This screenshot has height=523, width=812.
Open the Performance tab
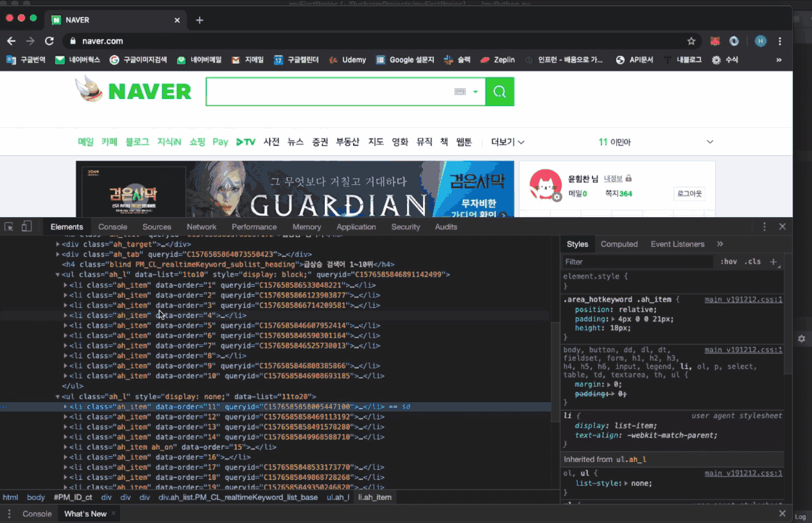[x=254, y=227]
